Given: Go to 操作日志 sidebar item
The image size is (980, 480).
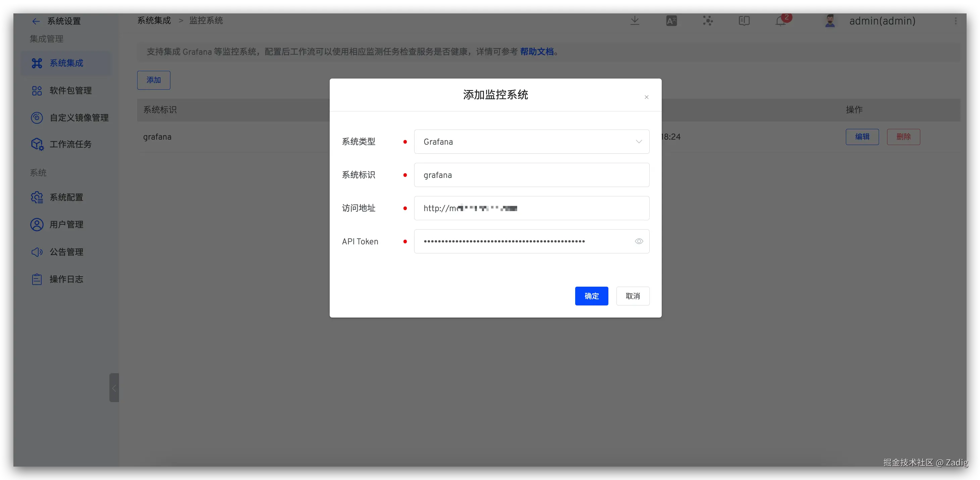Looking at the screenshot, I should point(66,279).
